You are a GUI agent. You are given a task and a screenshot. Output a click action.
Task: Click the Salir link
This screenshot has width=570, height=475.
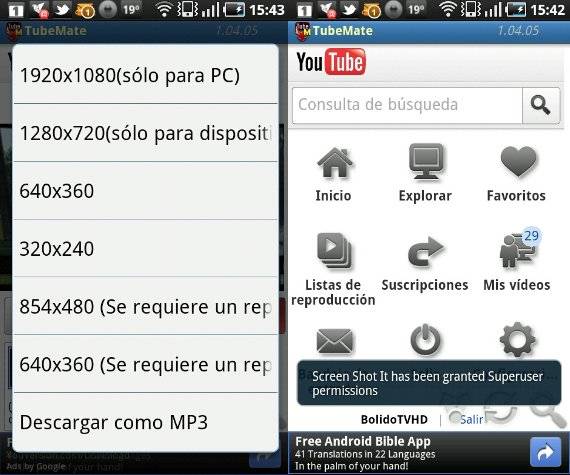(471, 420)
